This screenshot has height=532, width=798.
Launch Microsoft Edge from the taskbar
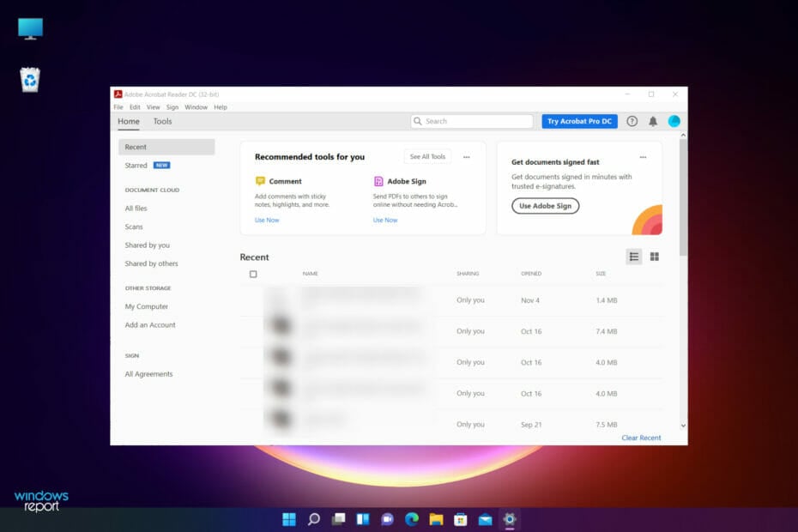click(x=411, y=519)
